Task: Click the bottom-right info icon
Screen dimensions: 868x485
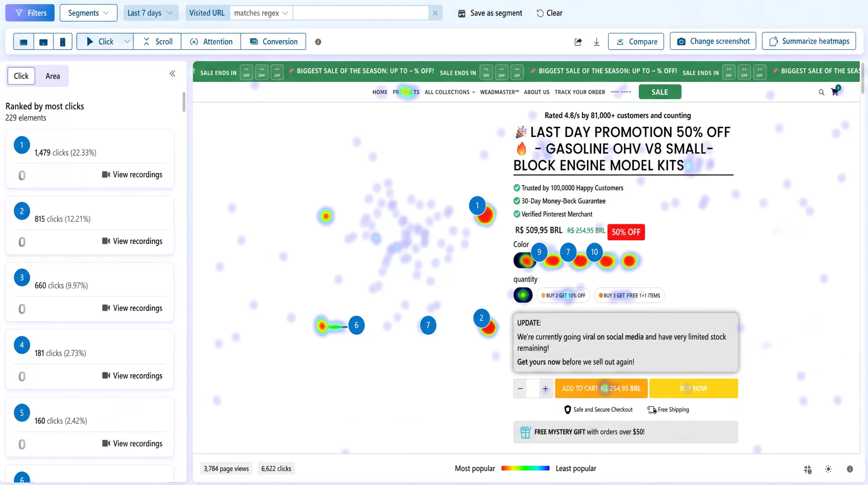Action: [850, 469]
